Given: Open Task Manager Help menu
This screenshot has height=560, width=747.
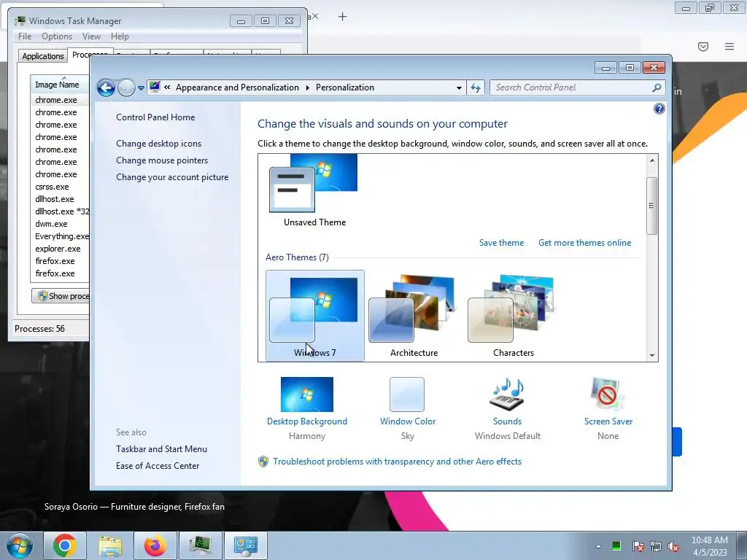Looking at the screenshot, I should pyautogui.click(x=120, y=36).
